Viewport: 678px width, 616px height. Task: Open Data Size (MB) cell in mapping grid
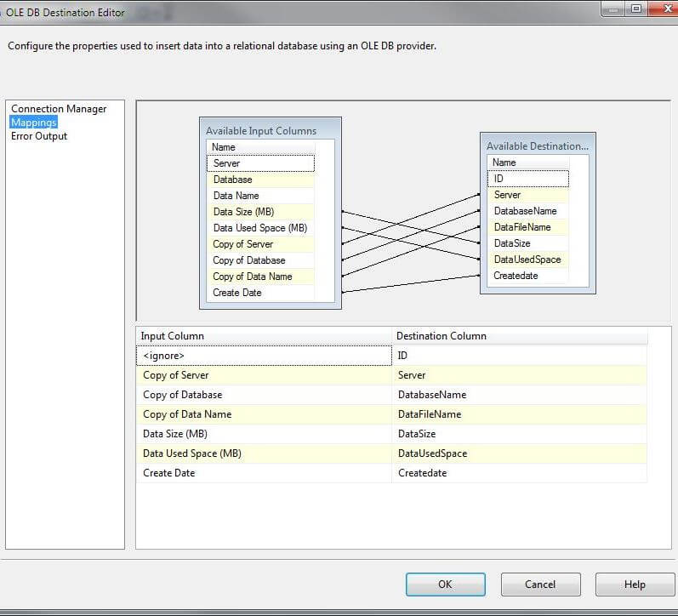[264, 433]
